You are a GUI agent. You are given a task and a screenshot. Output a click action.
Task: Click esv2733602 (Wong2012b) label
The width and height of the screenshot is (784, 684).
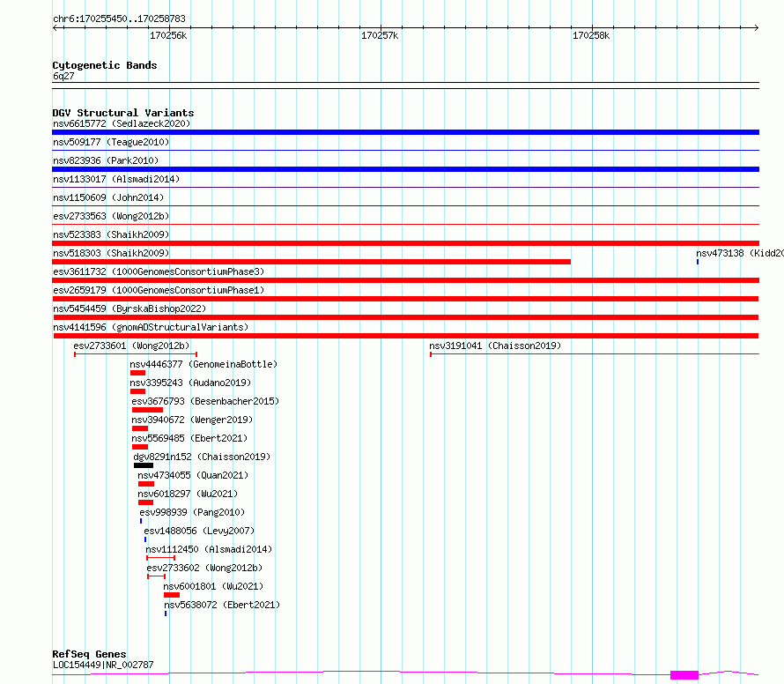pyautogui.click(x=204, y=568)
